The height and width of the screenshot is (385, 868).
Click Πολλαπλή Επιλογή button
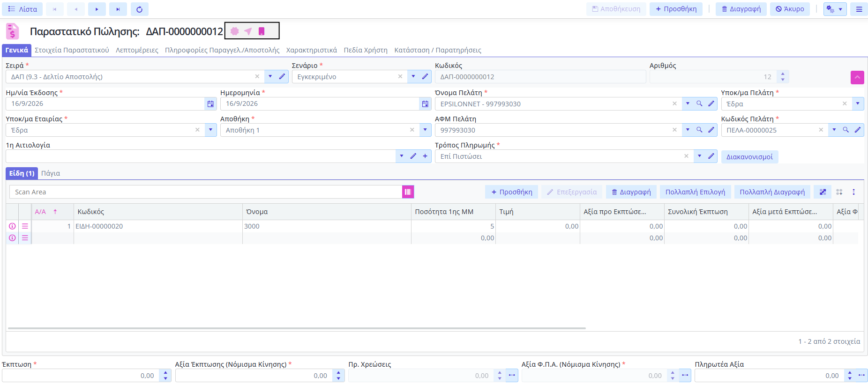pos(695,192)
